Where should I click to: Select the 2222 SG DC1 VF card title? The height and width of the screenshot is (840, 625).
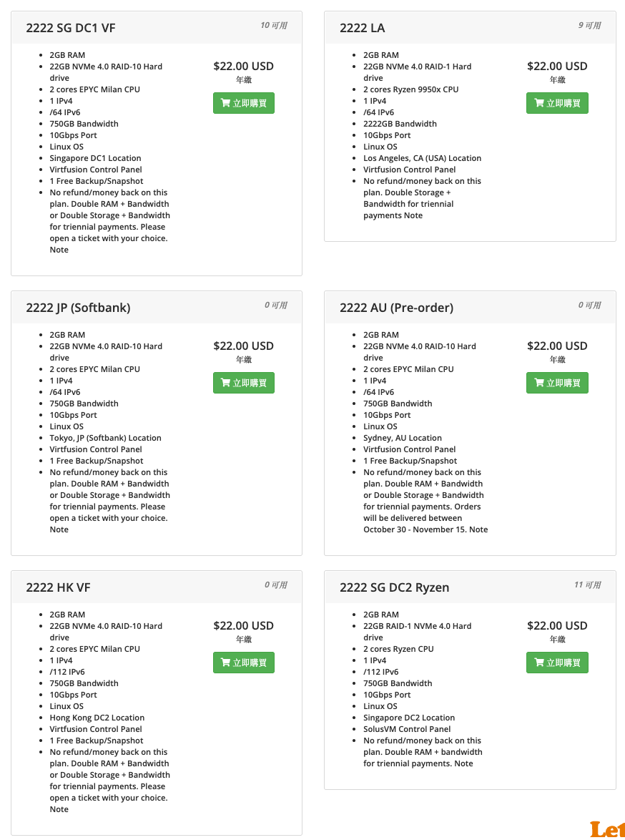(x=71, y=28)
